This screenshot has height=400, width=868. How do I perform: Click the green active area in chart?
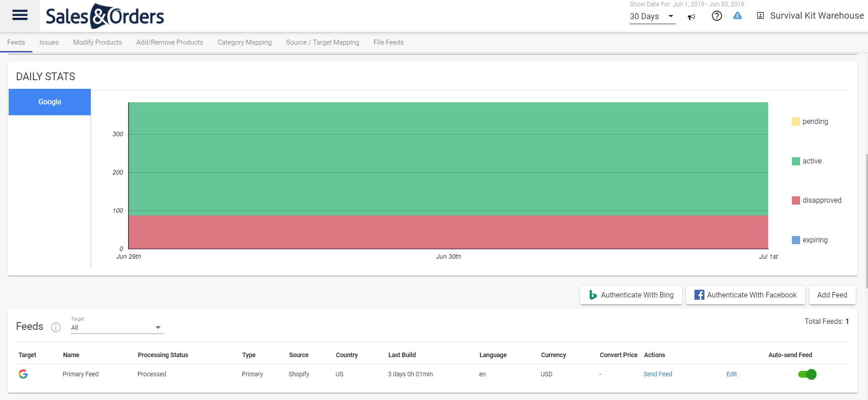click(448, 159)
